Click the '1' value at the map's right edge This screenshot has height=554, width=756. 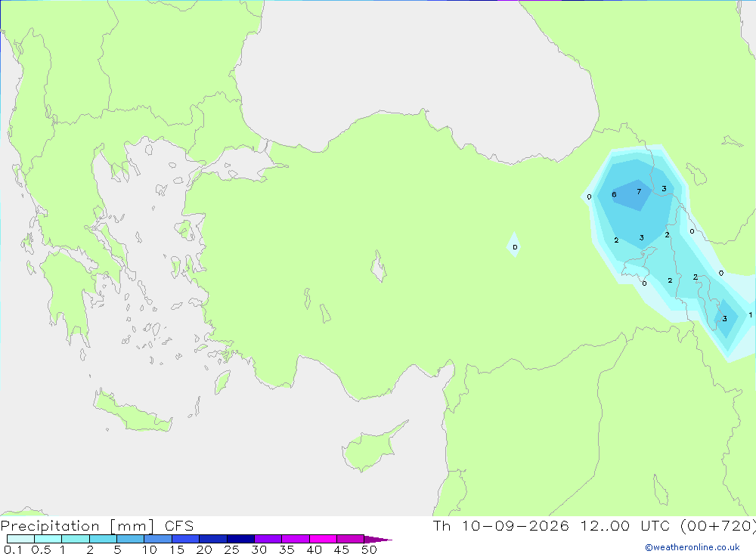(750, 315)
